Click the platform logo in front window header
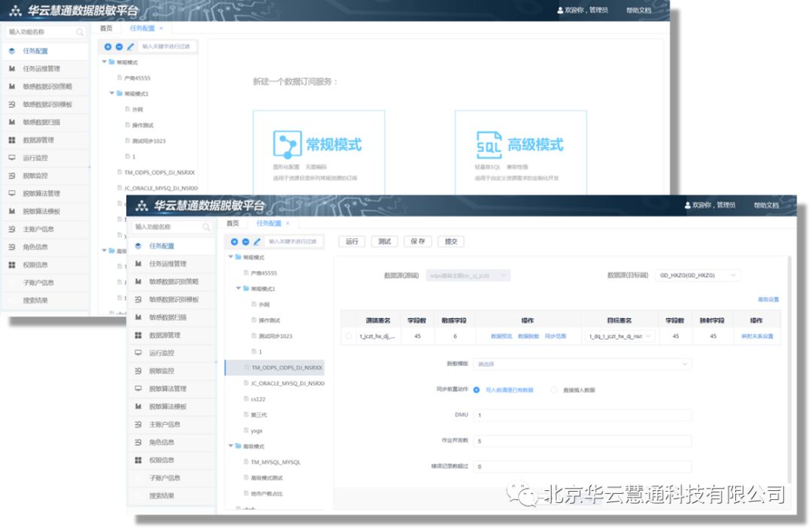Screen dimensions: 812x530 (142, 206)
